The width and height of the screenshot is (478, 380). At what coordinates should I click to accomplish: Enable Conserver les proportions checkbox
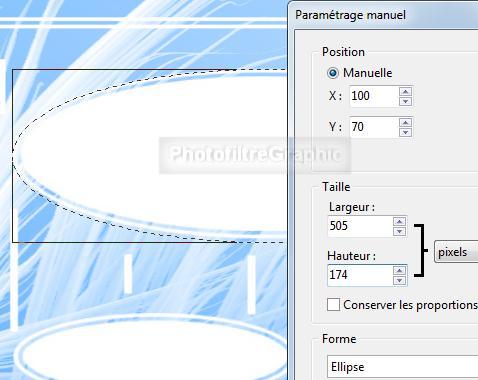(x=333, y=305)
